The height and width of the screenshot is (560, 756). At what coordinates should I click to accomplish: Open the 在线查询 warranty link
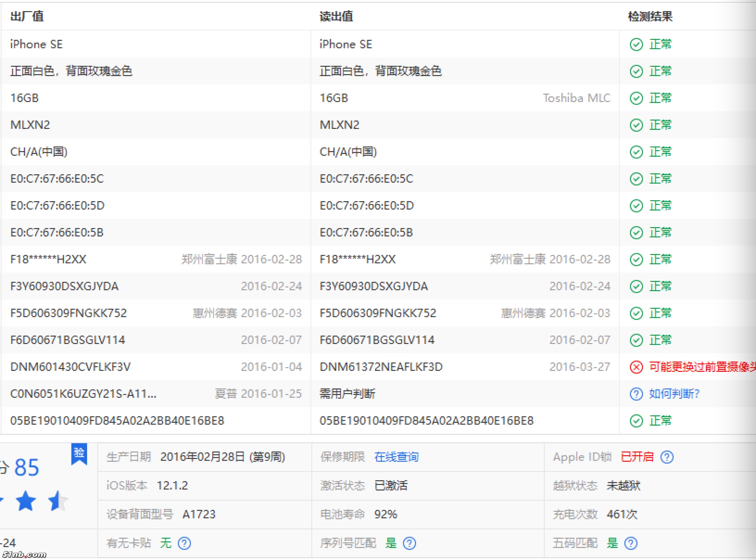click(396, 457)
